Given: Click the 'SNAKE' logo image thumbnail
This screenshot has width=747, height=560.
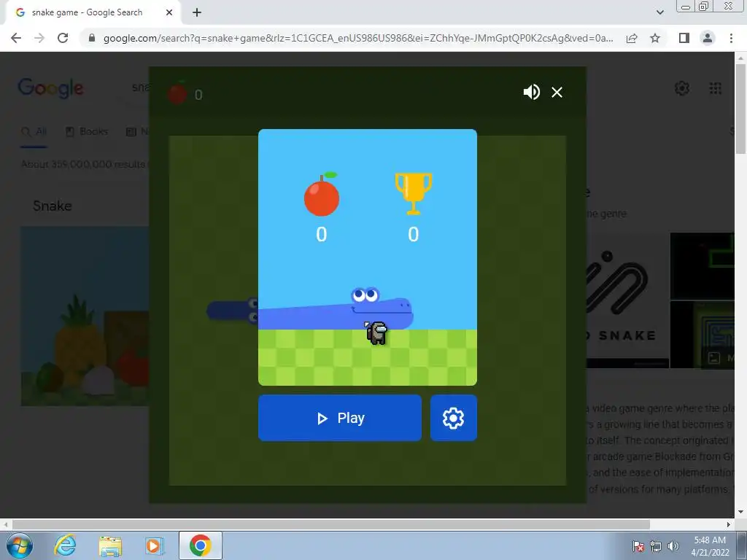Looking at the screenshot, I should pos(627,300).
